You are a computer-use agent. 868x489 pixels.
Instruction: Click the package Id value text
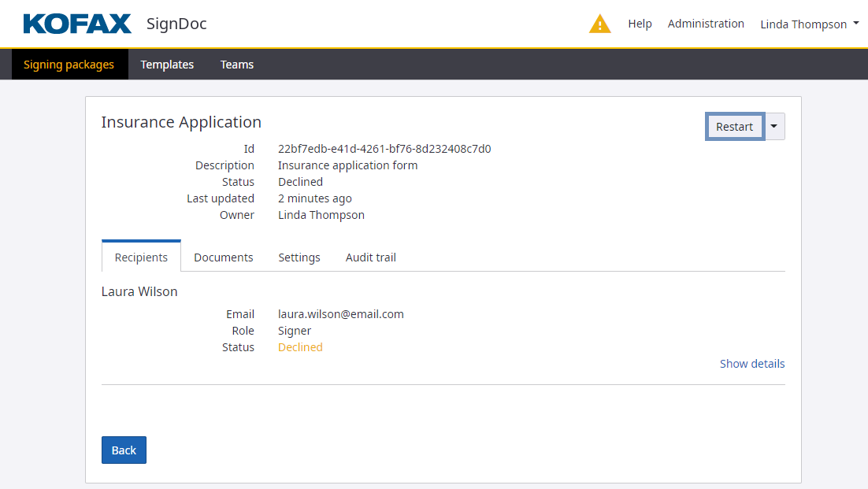pos(384,149)
